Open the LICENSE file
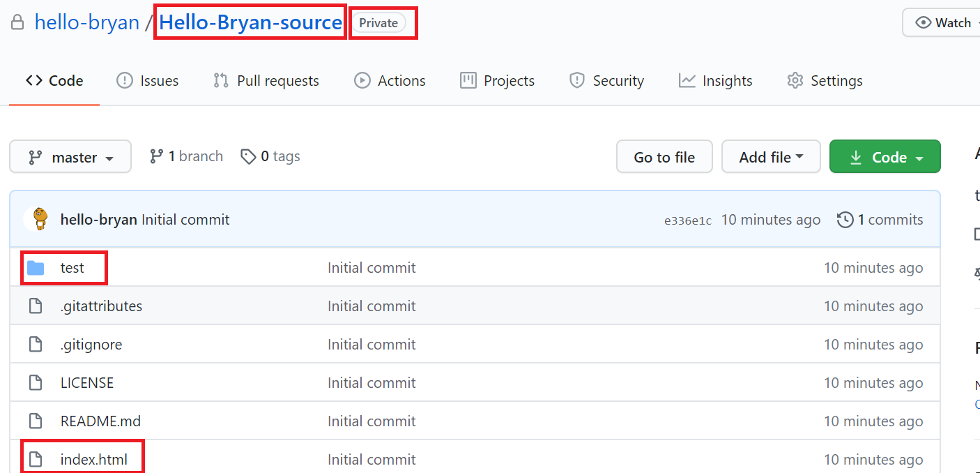 click(87, 383)
